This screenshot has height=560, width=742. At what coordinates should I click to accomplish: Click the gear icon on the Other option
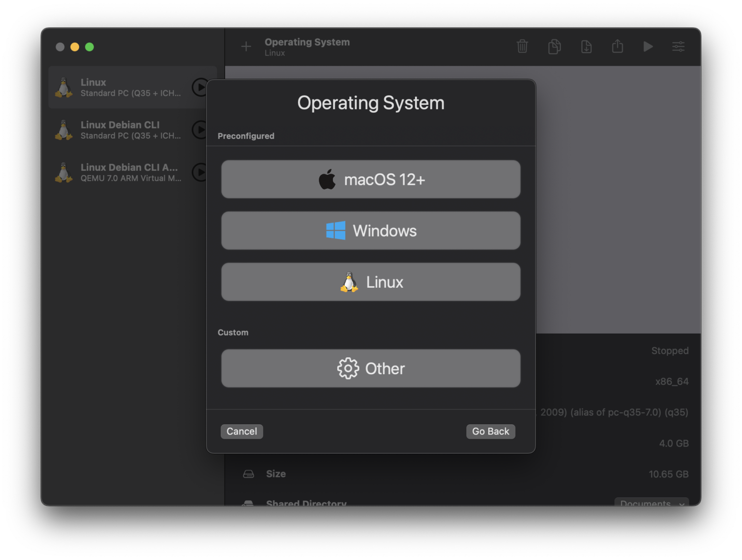pyautogui.click(x=347, y=368)
